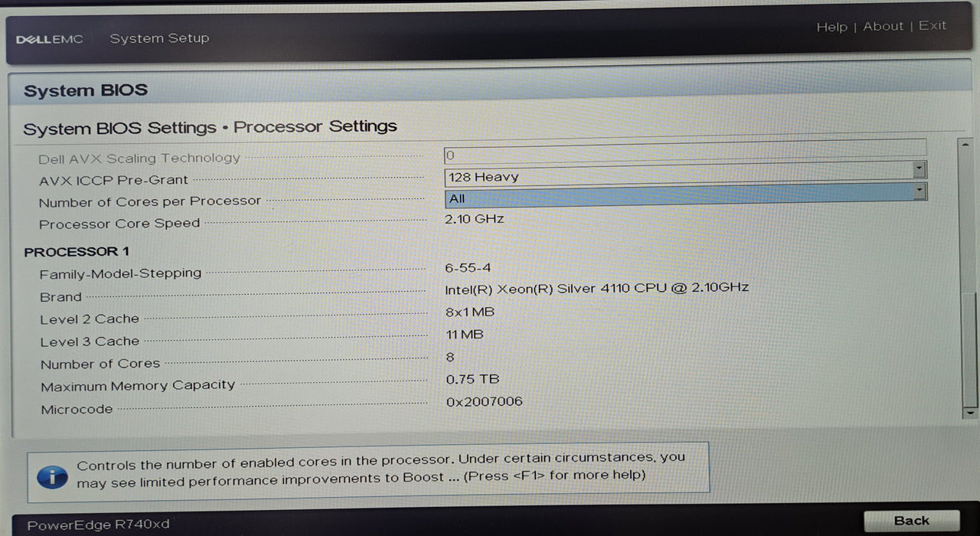Click the 2.10 GHz speed value
Screen dimensions: 980x536
(x=475, y=219)
